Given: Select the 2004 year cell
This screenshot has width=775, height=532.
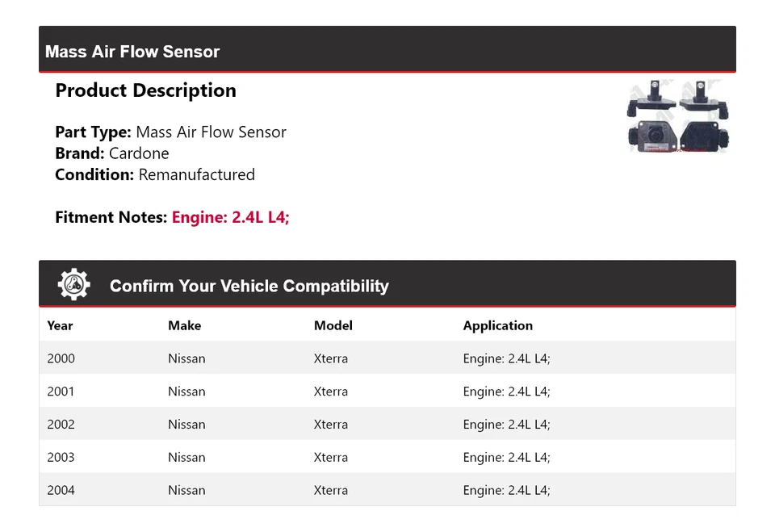Looking at the screenshot, I should point(61,490).
